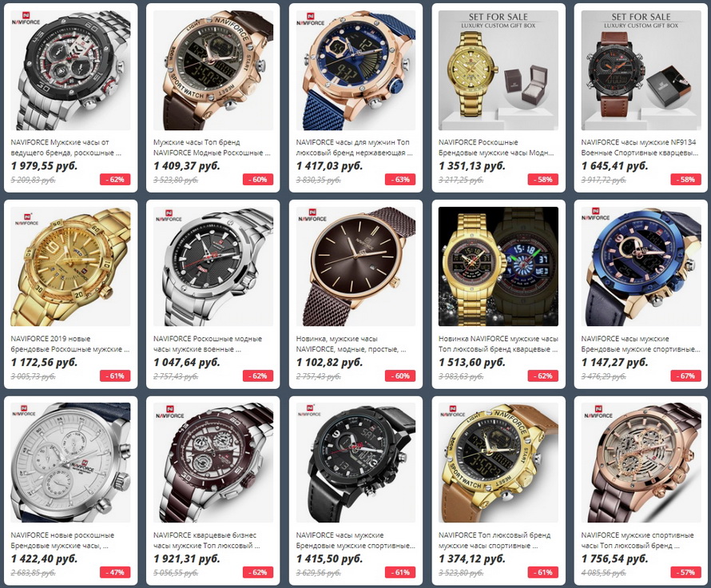Click the rose gold SPORTWATCH with brown strap

tap(213, 70)
